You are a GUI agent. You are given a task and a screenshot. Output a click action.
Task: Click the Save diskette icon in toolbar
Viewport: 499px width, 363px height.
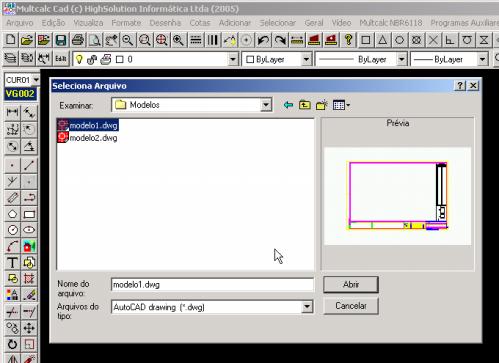[61, 40]
